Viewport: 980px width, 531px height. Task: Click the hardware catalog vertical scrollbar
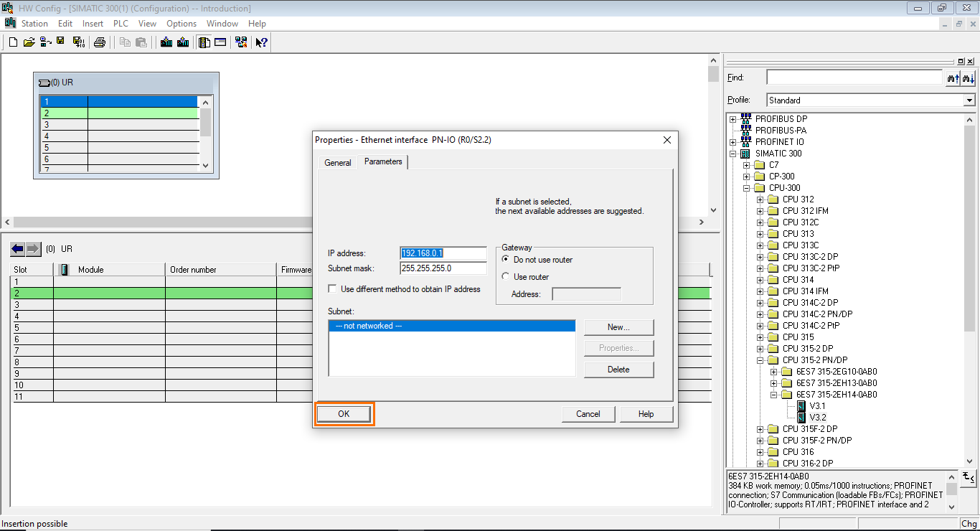[x=970, y=291]
